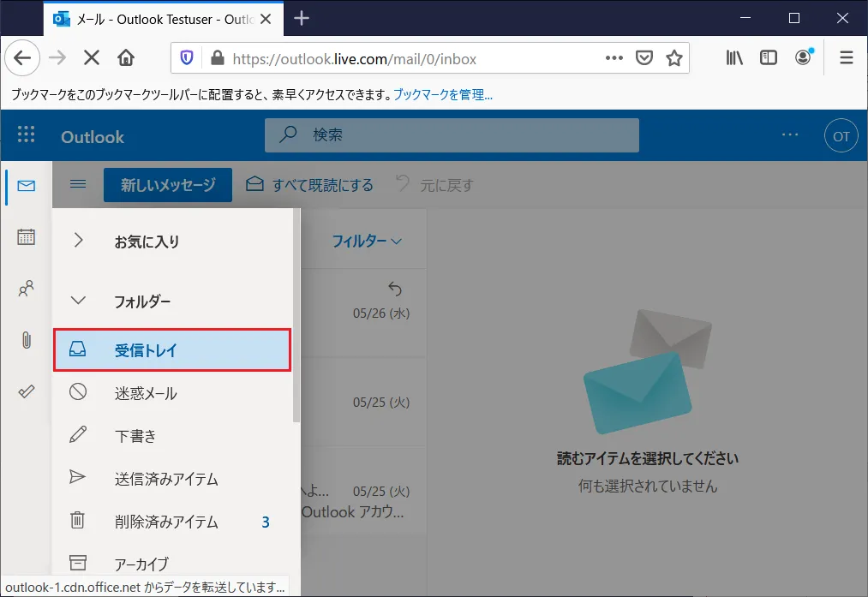
Task: Click 新しいメッセージ button
Action: pyautogui.click(x=168, y=185)
